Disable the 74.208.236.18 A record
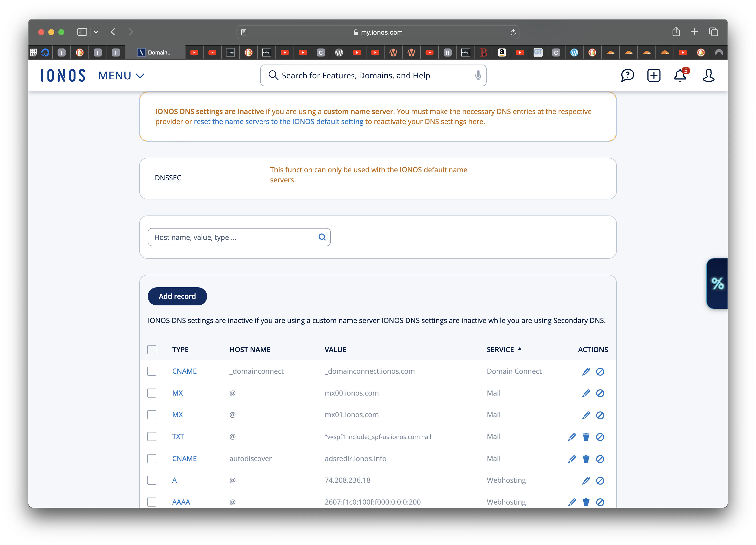Screen dimensions: 756x545 tap(600, 480)
